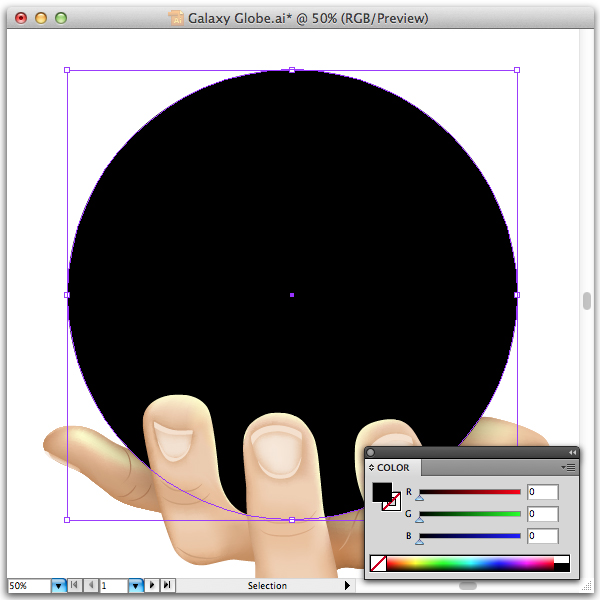This screenshot has height=600, width=600.
Task: Select the COLOR panel tab
Action: [x=393, y=468]
